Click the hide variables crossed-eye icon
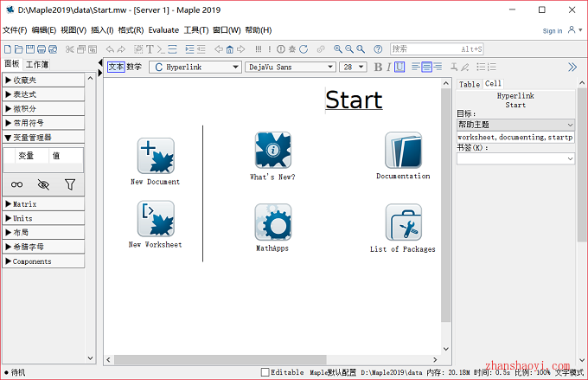588x380 pixels. (43, 184)
